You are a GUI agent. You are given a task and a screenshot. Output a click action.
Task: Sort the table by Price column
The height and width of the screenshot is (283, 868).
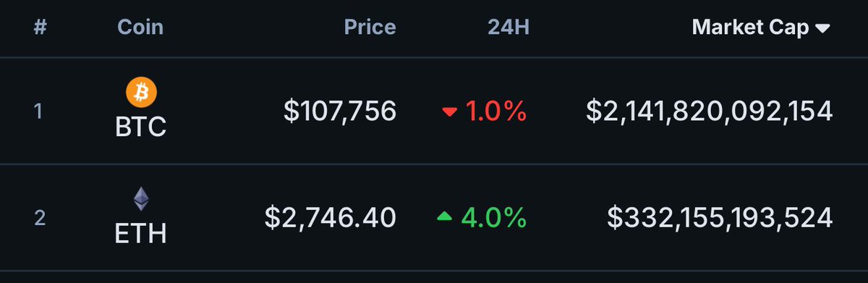370,28
